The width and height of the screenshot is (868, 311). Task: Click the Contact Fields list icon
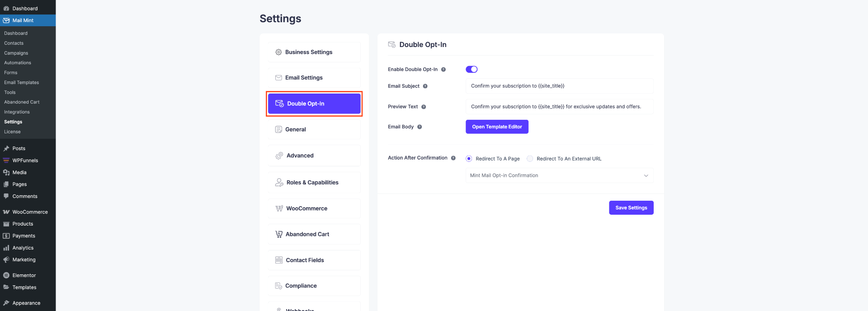pyautogui.click(x=279, y=260)
